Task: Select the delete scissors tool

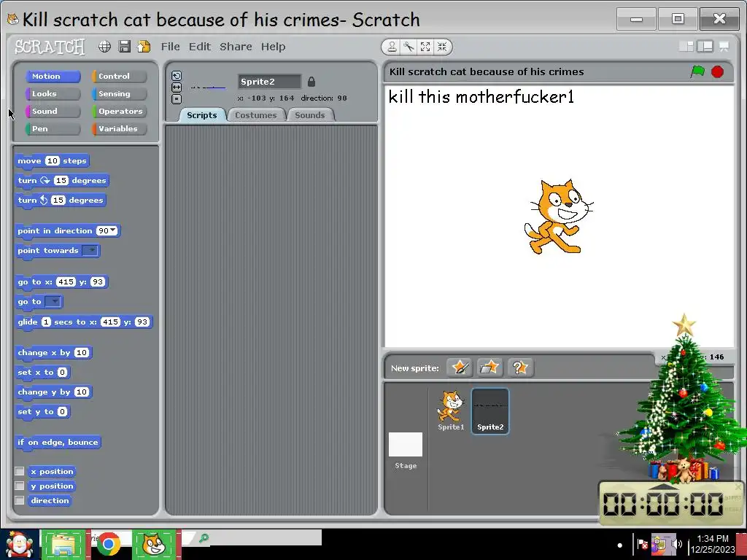Action: (x=409, y=47)
